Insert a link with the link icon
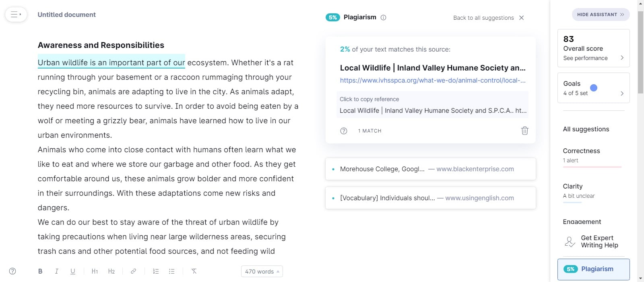Viewport: 644px width, 282px height. pos(133,271)
